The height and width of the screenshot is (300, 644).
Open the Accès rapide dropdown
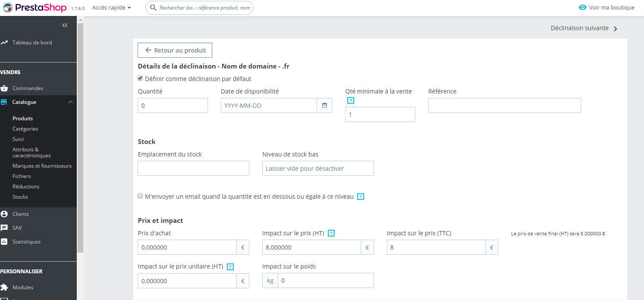pos(111,8)
